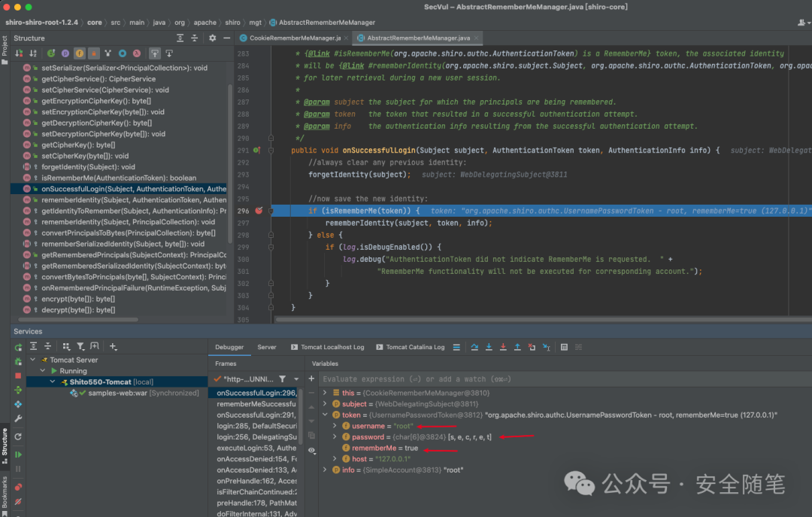Screen dimensions: 812x517
Task: Click 'shiro-shiro-root-1.2.4' breadcrumb
Action: [41, 23]
